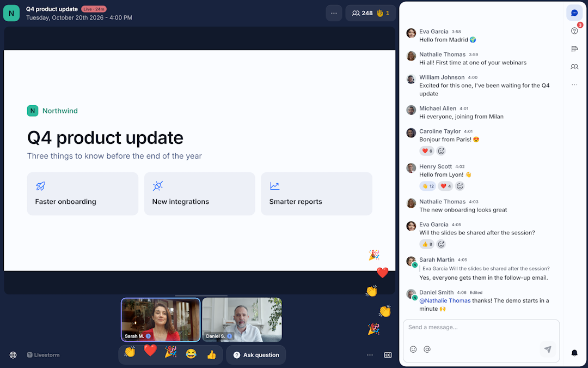Click Michael Allen's avatar in chat
588x368 pixels.
tap(411, 110)
